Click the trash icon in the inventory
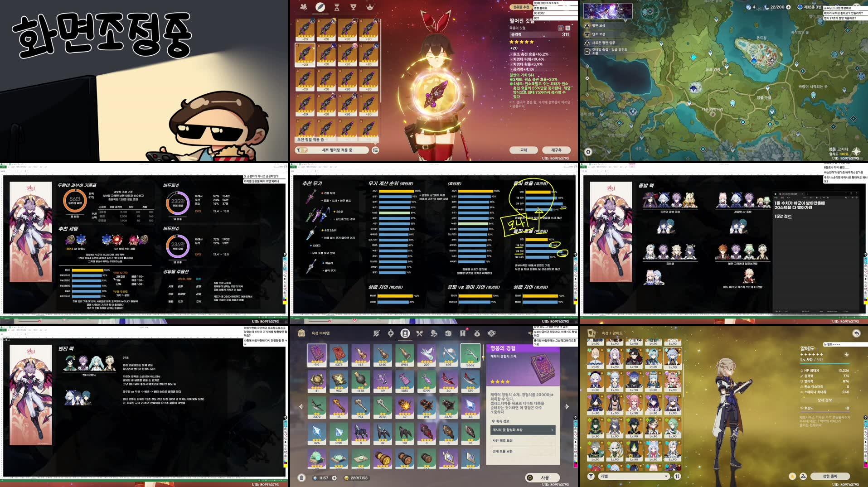868x487 pixels. pos(301,477)
